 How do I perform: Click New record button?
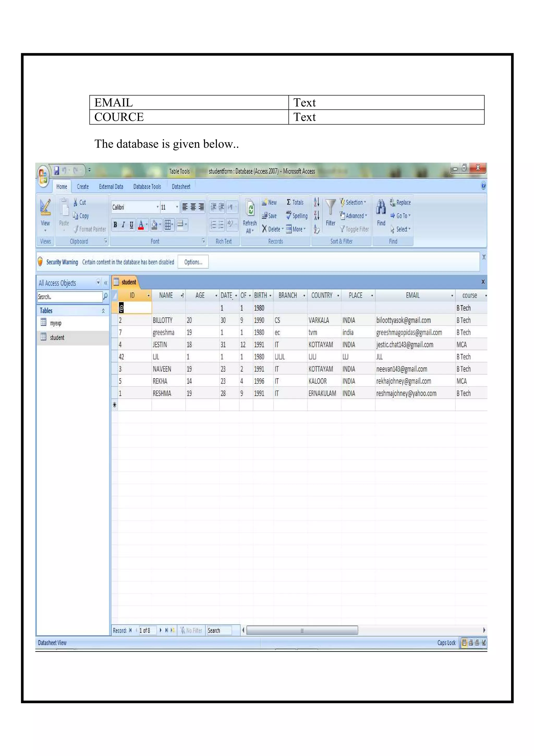(269, 202)
